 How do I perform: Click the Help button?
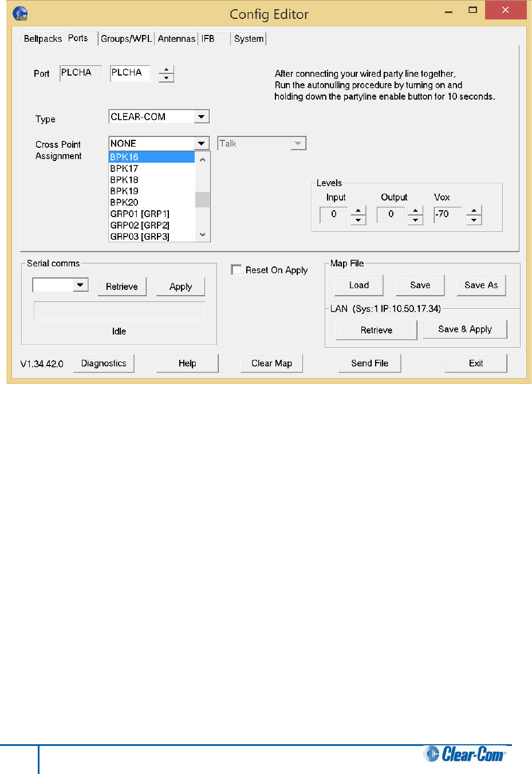[187, 363]
